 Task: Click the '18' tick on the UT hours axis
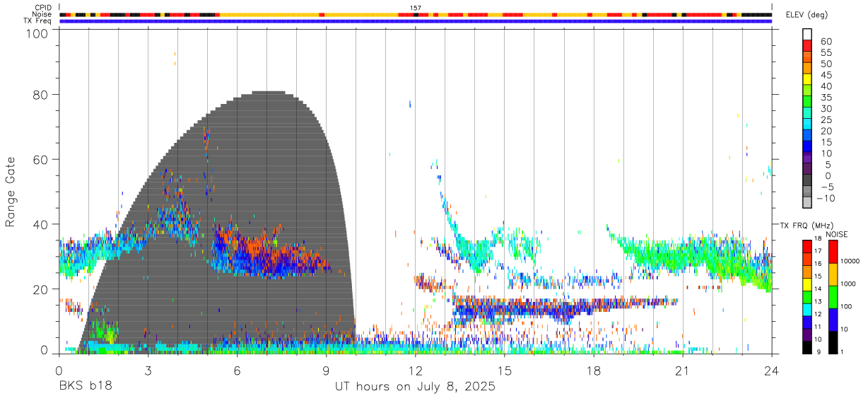(x=593, y=370)
